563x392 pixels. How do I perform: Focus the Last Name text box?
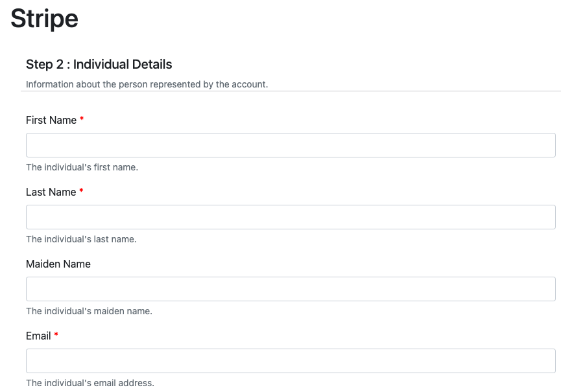(x=291, y=217)
